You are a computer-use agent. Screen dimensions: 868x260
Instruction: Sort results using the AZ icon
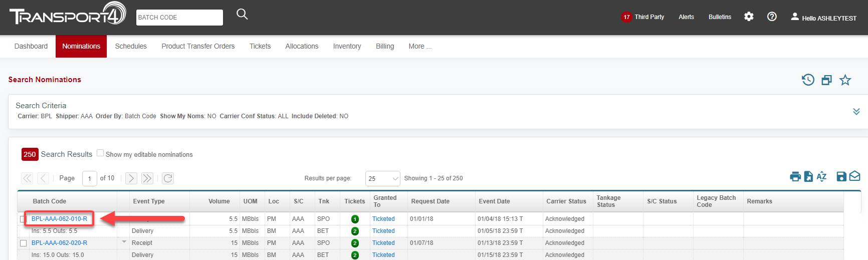coord(821,176)
